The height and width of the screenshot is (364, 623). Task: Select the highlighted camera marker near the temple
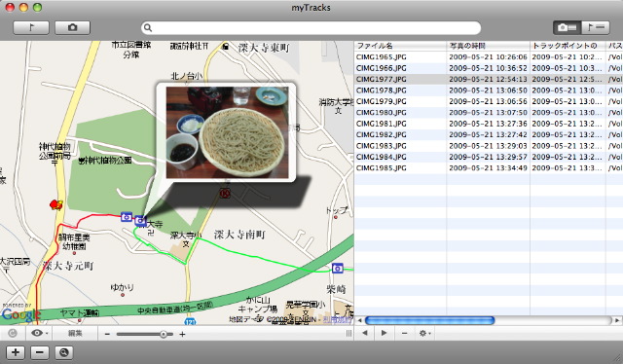(140, 221)
